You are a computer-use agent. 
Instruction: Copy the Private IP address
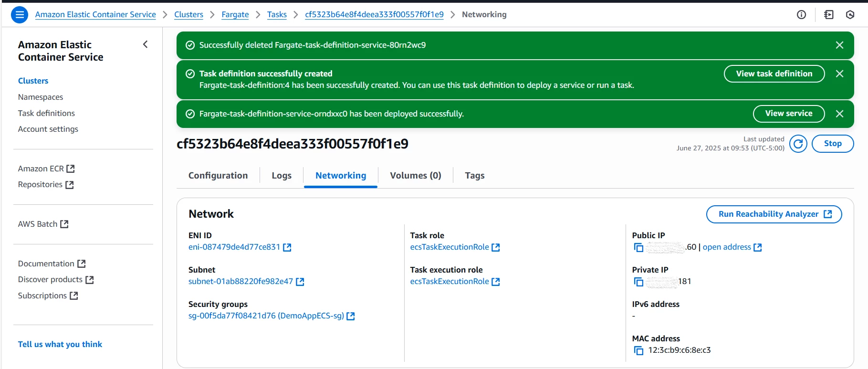638,282
